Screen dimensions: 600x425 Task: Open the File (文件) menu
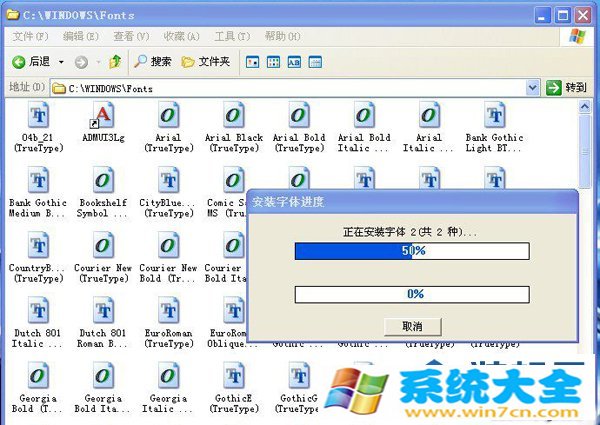(x=31, y=36)
